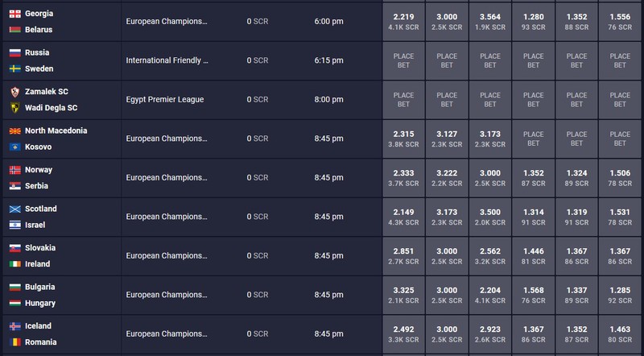Click the Sweden flag icon
644x356 pixels.
click(15, 68)
